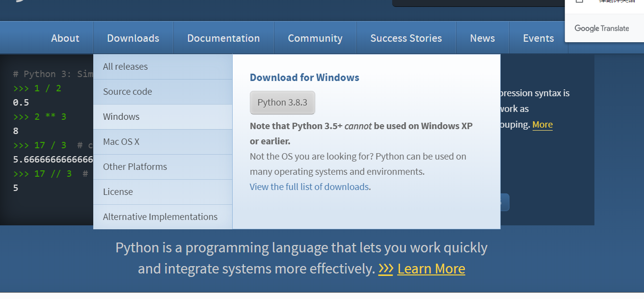Click the View the full list of downloads link

309,187
